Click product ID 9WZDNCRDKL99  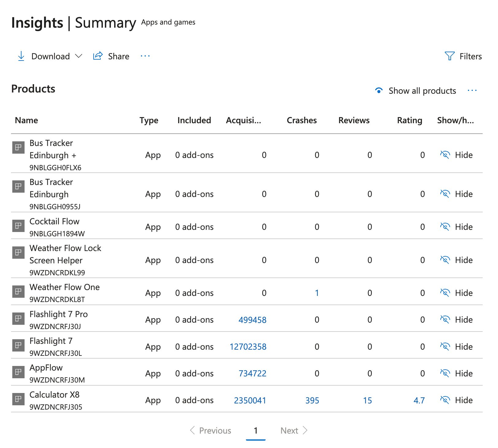coord(57,273)
